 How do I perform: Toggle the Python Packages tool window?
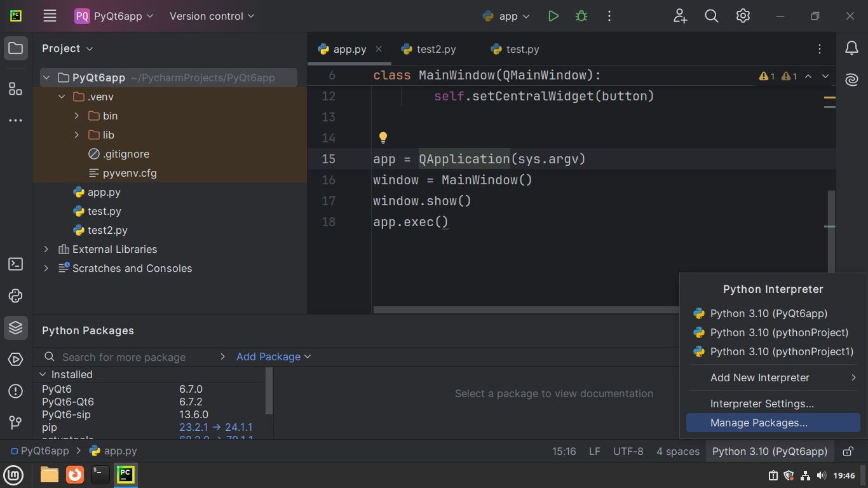click(x=16, y=327)
